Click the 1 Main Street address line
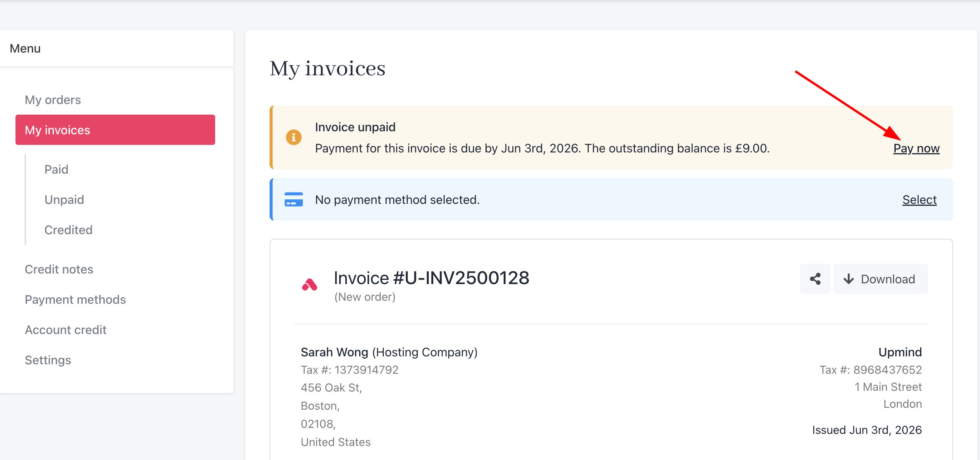Image resolution: width=980 pixels, height=460 pixels. [888, 387]
